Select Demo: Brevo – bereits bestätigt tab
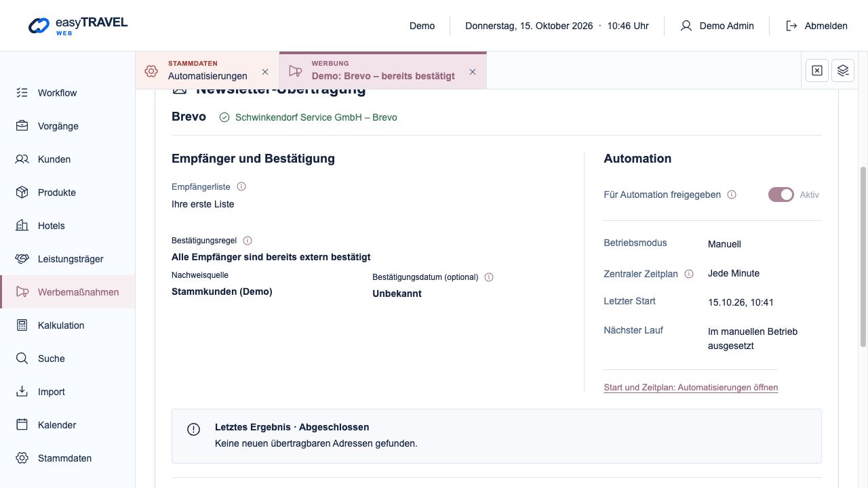This screenshot has height=488, width=868. [x=383, y=70]
